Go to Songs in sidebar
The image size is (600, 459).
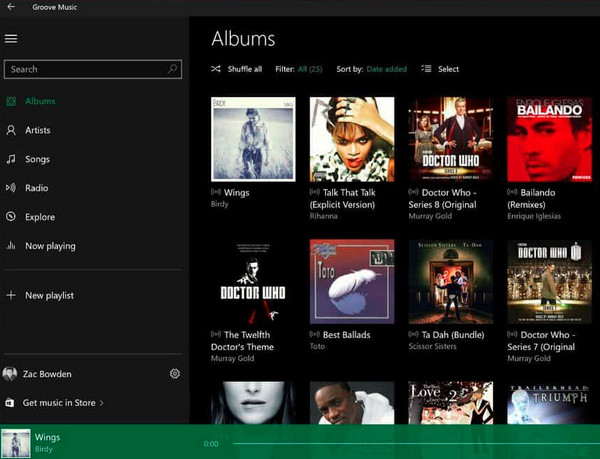point(38,159)
